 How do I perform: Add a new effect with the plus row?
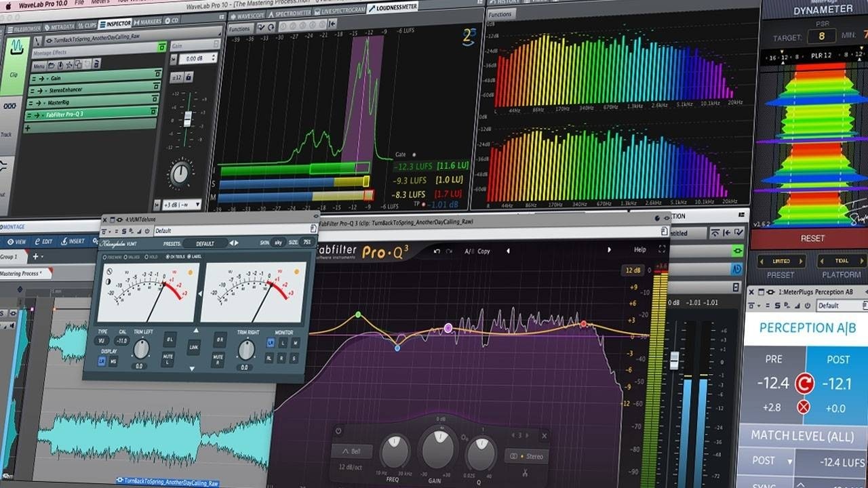[x=90, y=126]
